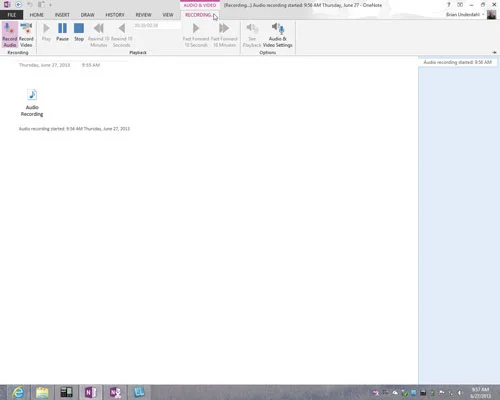Click the 'Audio recording started' note text

click(74, 129)
